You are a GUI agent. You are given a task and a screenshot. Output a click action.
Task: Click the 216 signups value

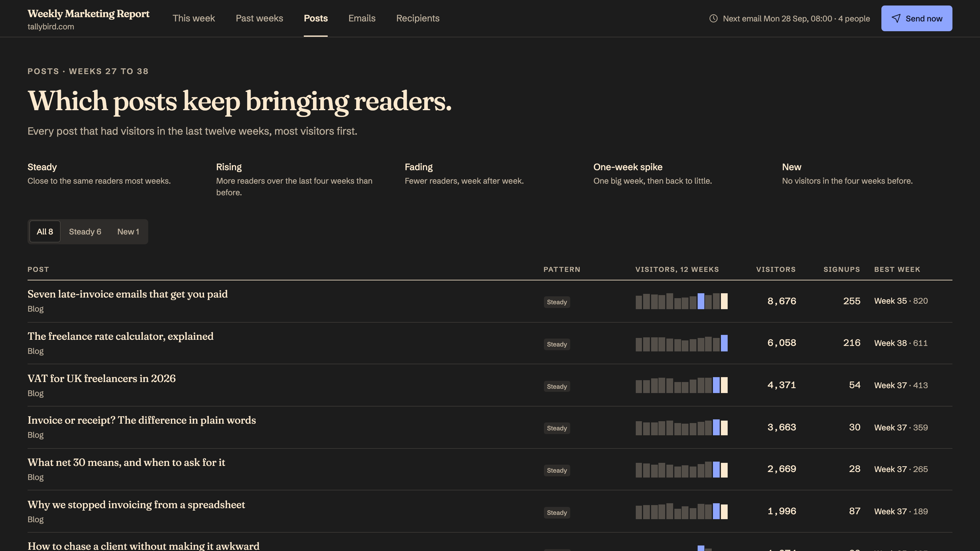(x=851, y=343)
